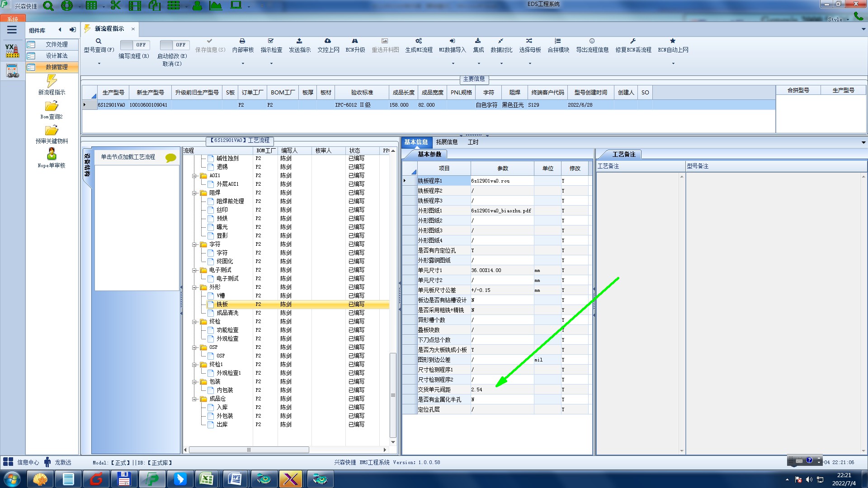Click the ECN自动上网 star icon
868x488 pixels.
click(x=673, y=41)
